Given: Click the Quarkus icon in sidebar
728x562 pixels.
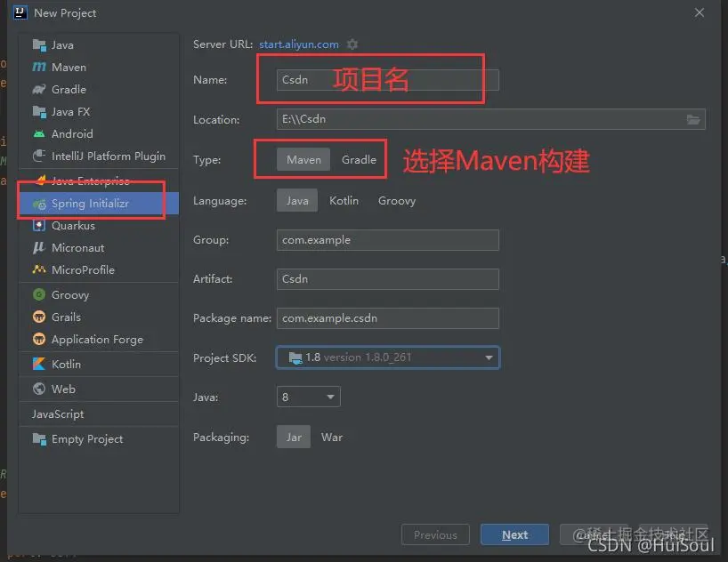Looking at the screenshot, I should point(39,226).
